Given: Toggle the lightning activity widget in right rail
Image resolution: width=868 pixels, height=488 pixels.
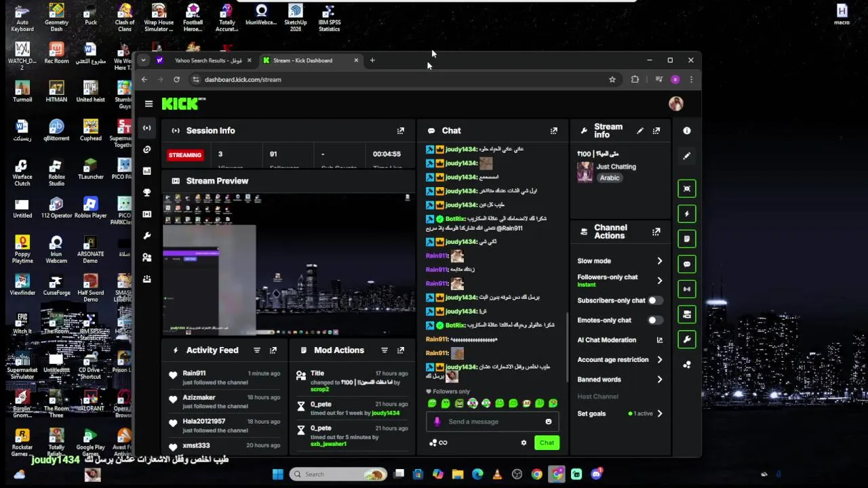Looking at the screenshot, I should pos(687,214).
